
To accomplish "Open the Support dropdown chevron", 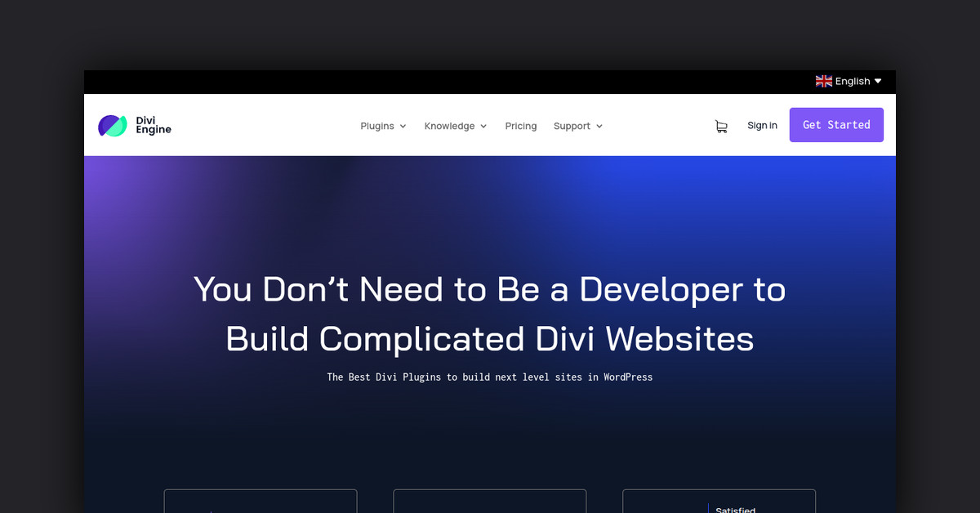I will point(599,126).
